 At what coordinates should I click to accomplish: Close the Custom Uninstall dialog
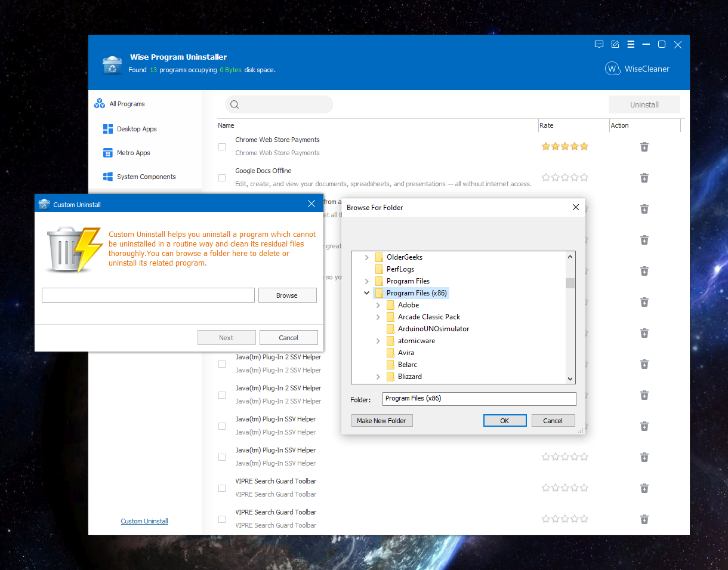click(x=311, y=204)
